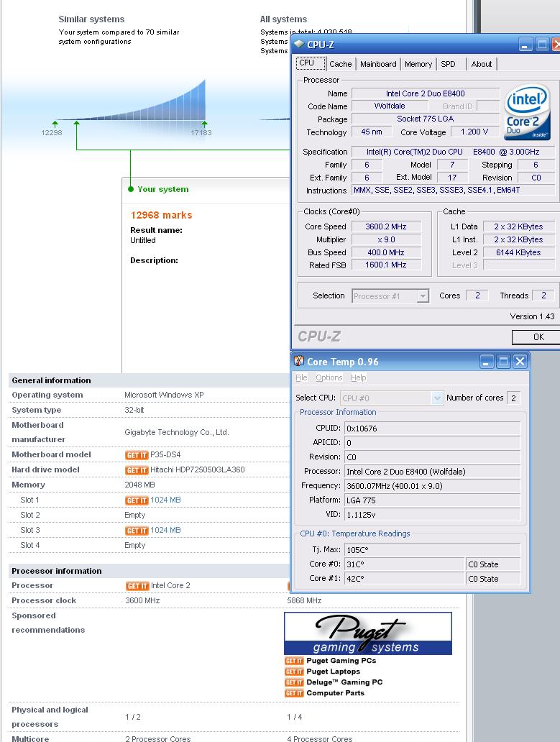Click the Similar systems heading
Image resolution: width=560 pixels, height=742 pixels.
91,19
